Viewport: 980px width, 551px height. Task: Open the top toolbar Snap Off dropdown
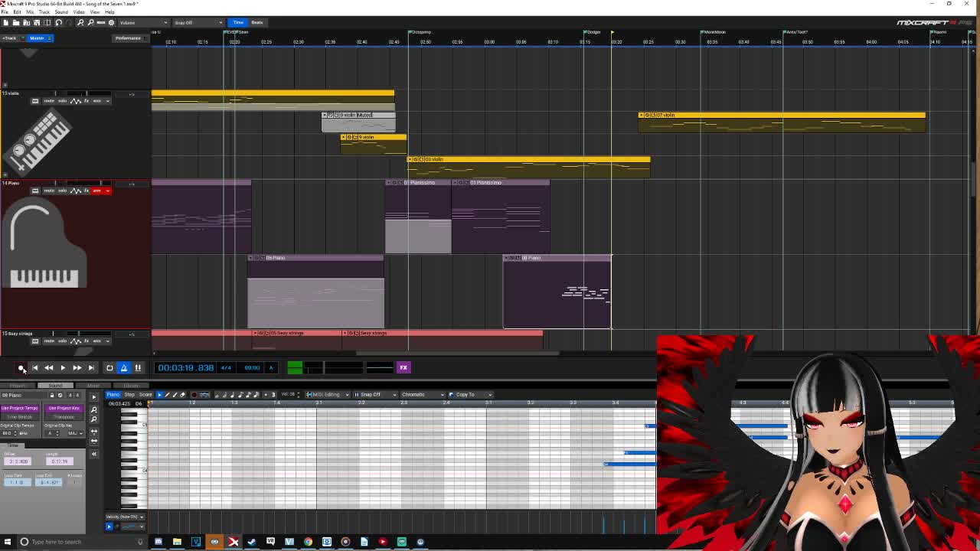tap(198, 22)
